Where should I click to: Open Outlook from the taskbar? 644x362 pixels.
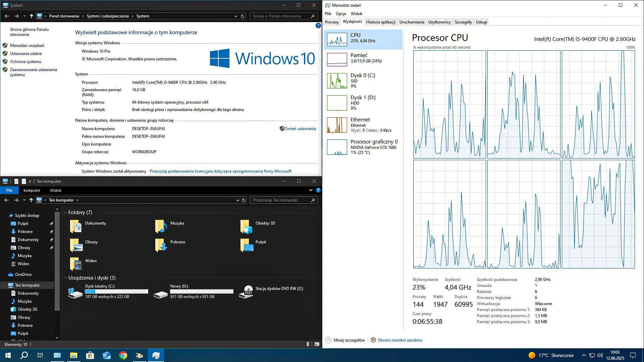coord(107,355)
